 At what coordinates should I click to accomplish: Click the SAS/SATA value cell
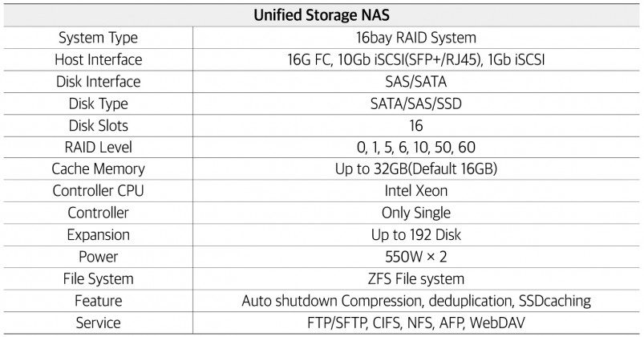[x=415, y=81]
